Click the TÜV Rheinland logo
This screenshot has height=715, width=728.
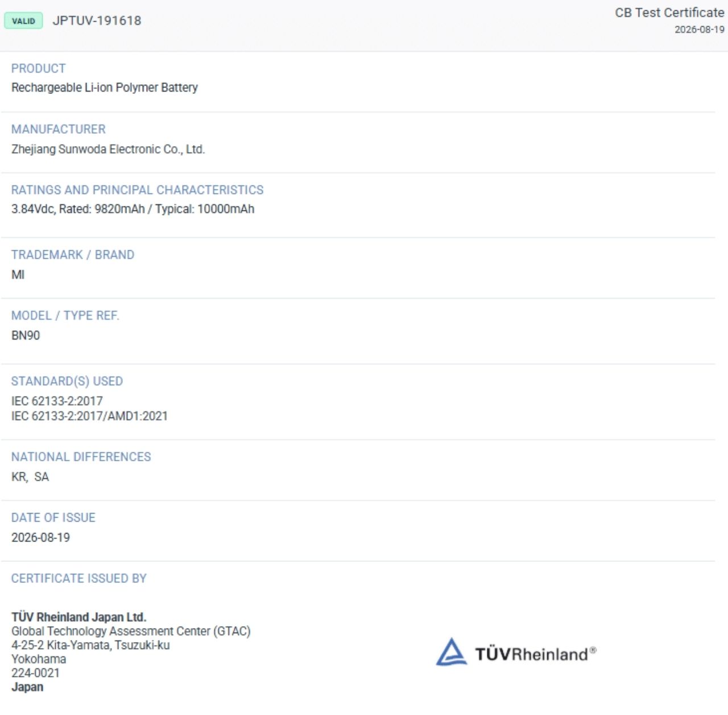click(516, 652)
